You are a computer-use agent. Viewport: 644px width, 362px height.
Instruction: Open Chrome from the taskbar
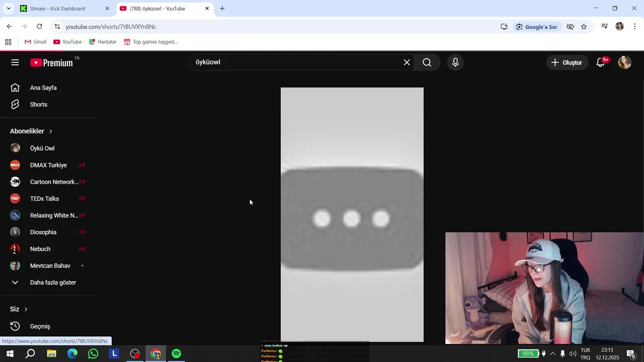point(155,354)
